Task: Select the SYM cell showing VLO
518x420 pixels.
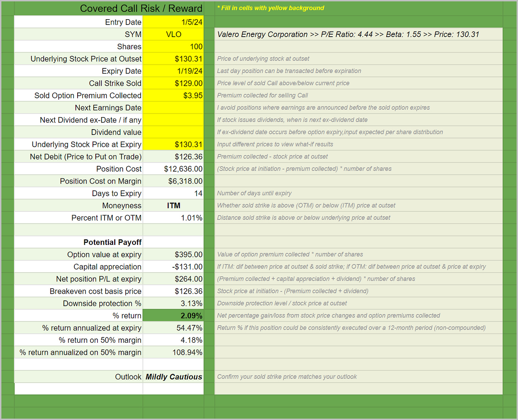Action: tap(173, 34)
